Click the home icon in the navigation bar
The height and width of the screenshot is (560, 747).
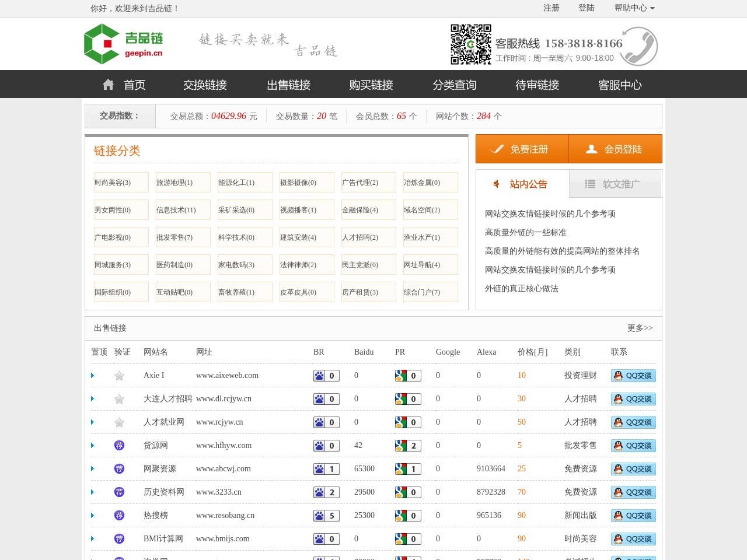coord(108,84)
